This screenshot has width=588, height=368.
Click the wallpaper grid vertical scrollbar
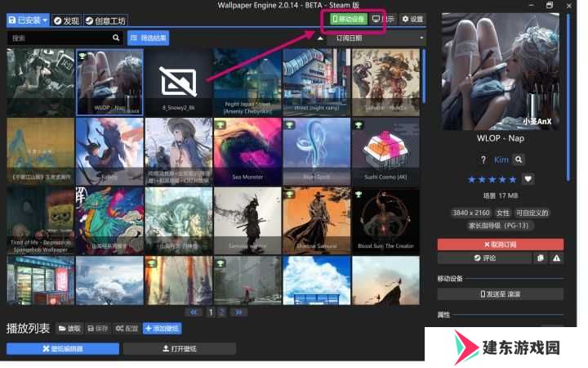(424, 76)
